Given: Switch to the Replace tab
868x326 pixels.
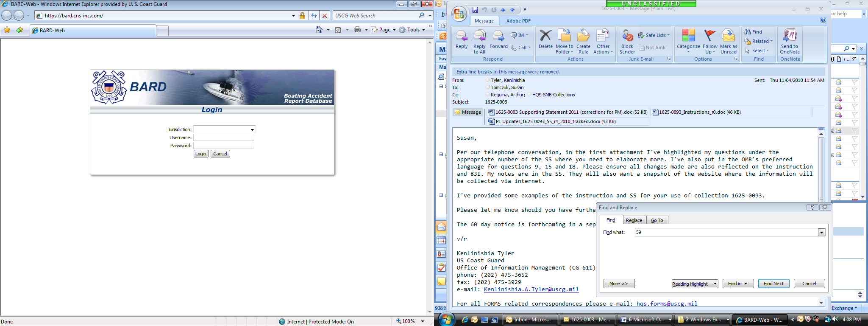Looking at the screenshot, I should pos(634,220).
